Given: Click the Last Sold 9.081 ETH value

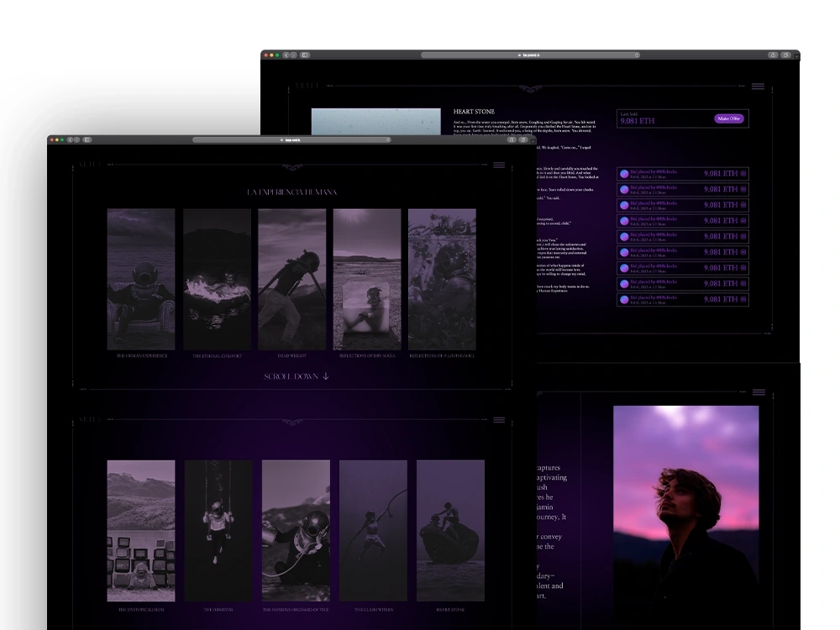Looking at the screenshot, I should tap(638, 121).
